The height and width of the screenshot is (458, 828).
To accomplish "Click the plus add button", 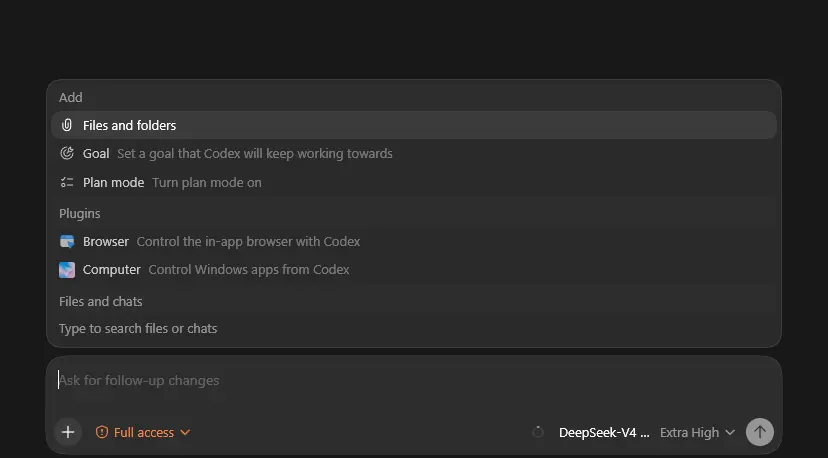I will tap(68, 432).
